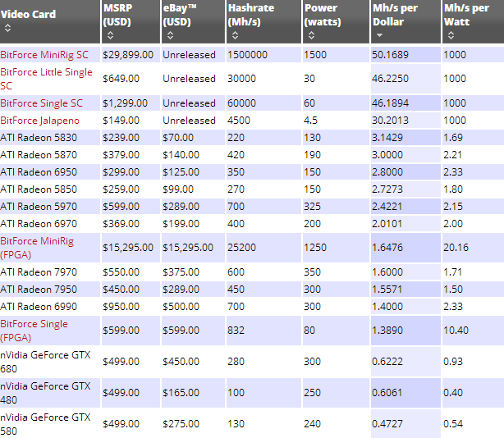Click the $140.00 eBay price
The image size is (504, 438).
coord(181,155)
